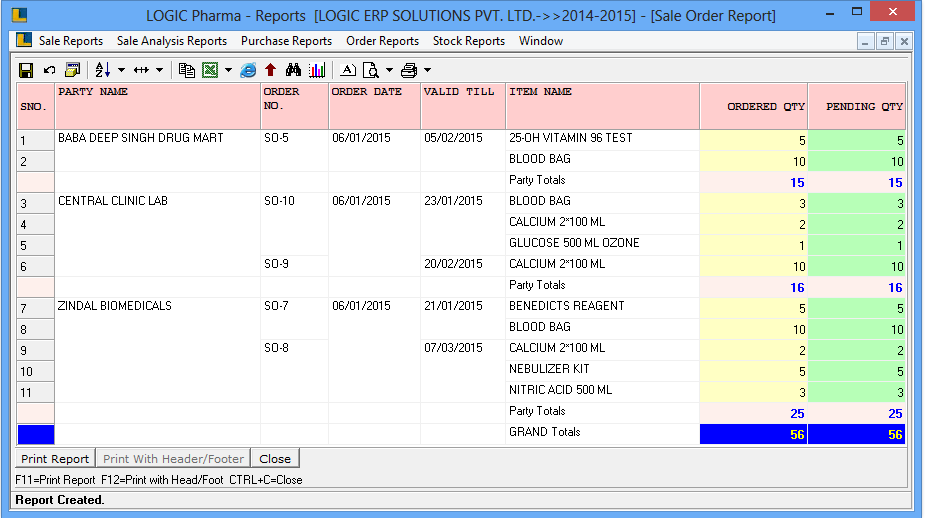Click the binoculars find icon
Screen dimensions: 925x518
(293, 71)
